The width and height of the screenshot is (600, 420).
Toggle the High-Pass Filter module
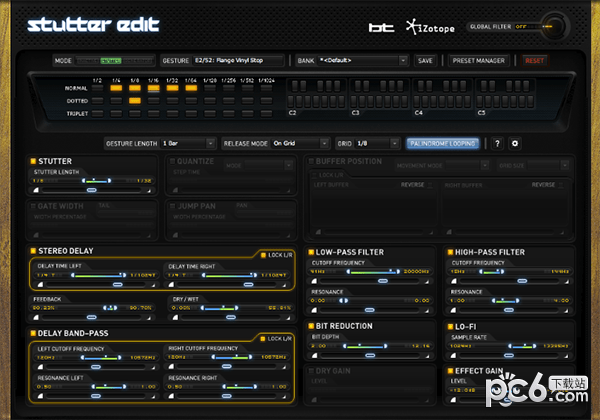(x=450, y=252)
